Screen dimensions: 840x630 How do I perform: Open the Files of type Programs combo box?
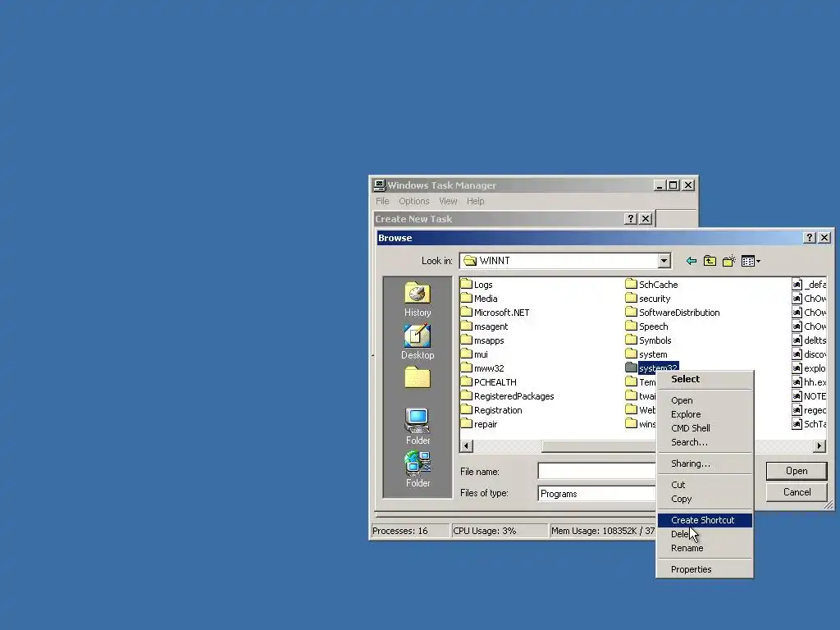pos(597,493)
